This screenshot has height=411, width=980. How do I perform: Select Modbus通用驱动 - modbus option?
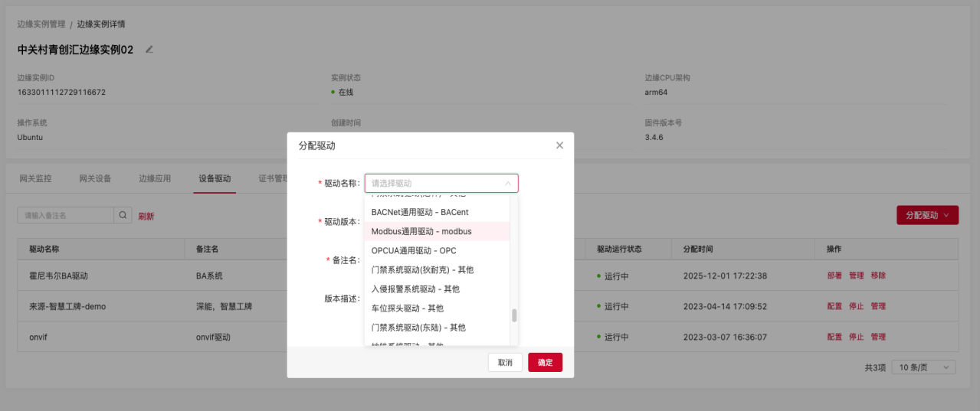point(437,231)
